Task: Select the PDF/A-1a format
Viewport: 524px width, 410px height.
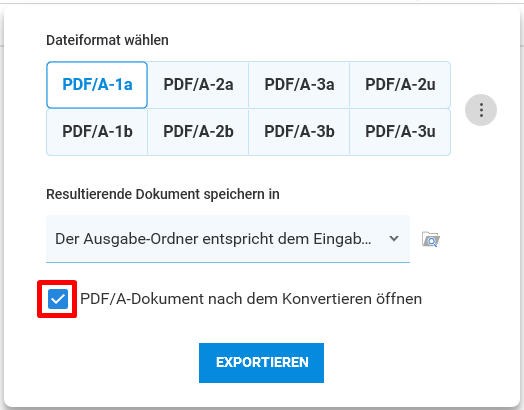Action: click(x=97, y=85)
